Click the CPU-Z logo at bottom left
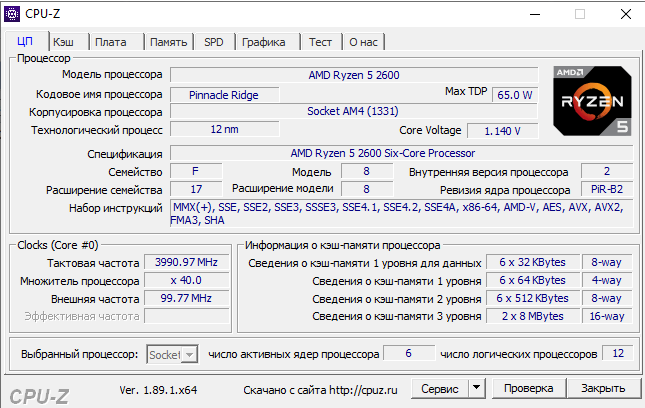The width and height of the screenshot is (645, 408). (x=39, y=396)
